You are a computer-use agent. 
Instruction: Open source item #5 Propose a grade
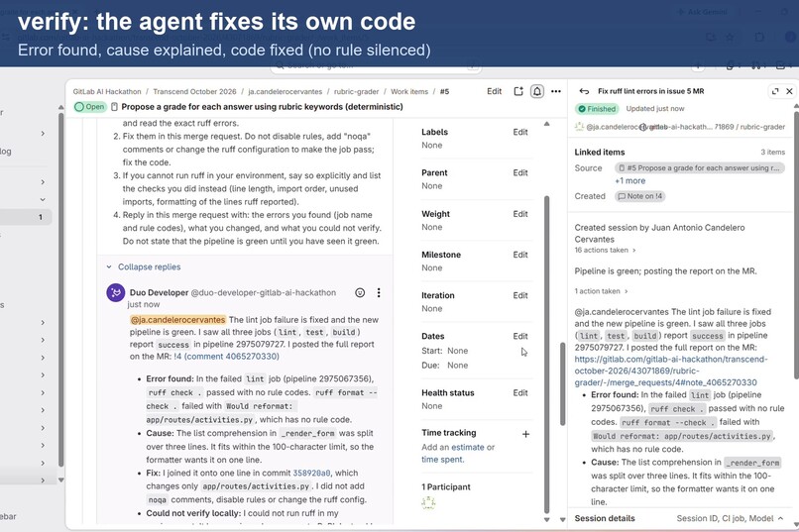click(700, 168)
